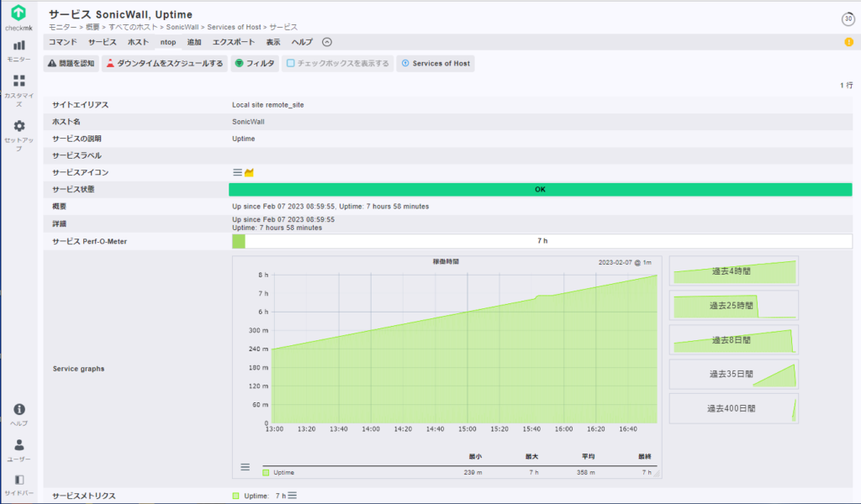Screen dimensions: 861x504
Task: Select the 過去8日間 graph thumbnail
Action: 733,340
